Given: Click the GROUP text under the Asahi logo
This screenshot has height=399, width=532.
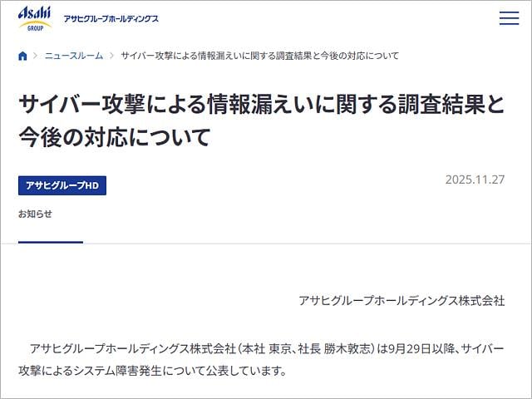Looking at the screenshot, I should 35,28.
